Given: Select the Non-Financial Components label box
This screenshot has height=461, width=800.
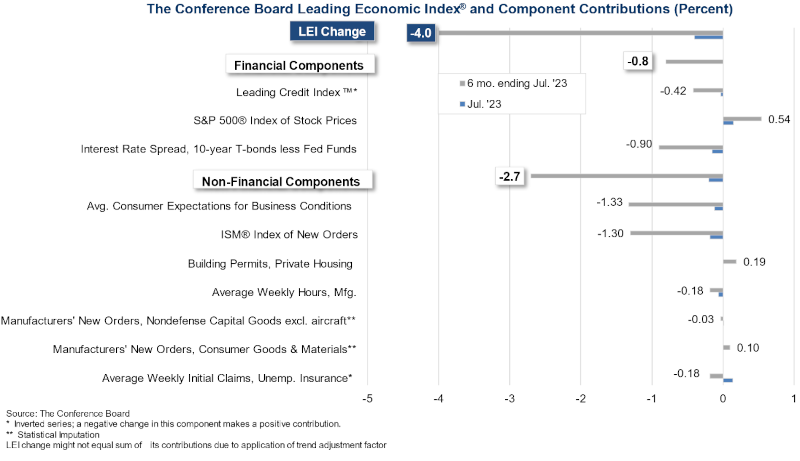Looking at the screenshot, I should click(281, 181).
